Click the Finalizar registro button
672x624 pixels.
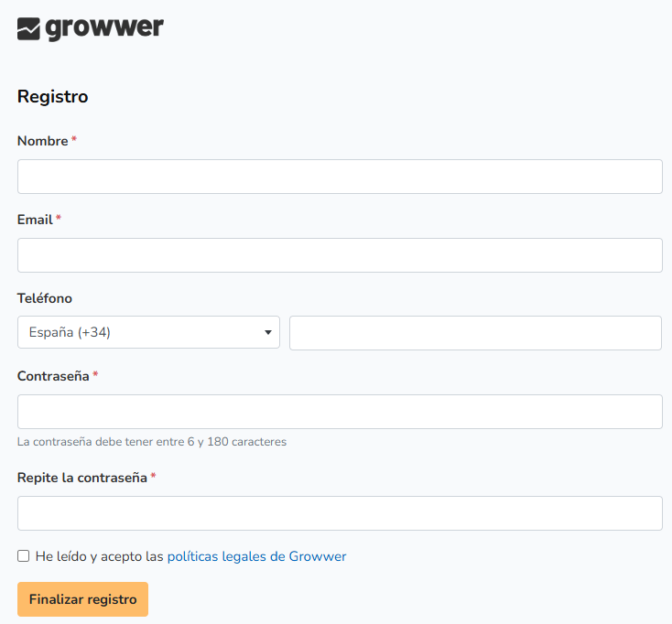tap(82, 599)
